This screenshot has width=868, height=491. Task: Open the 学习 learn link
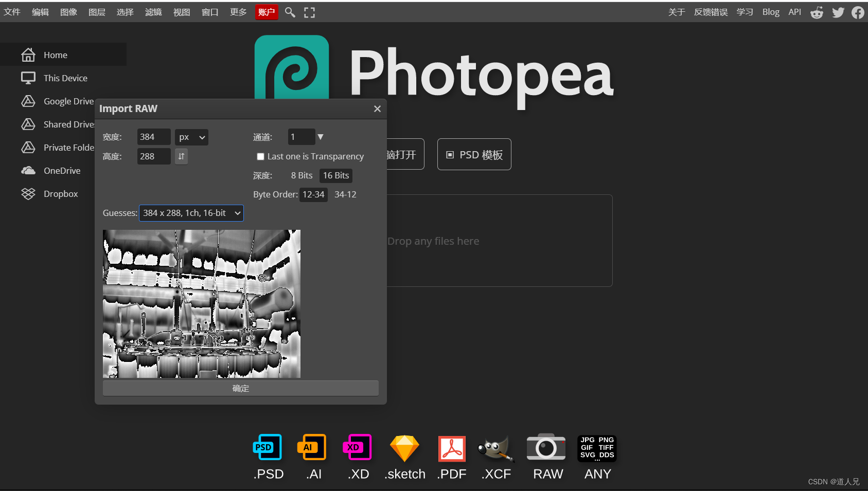click(745, 12)
